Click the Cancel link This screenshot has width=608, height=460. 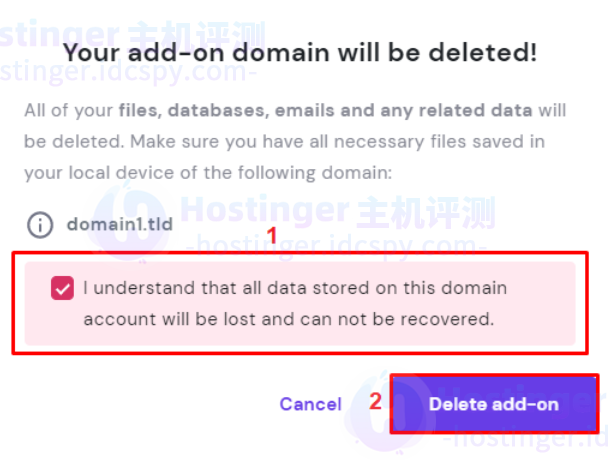tap(310, 404)
